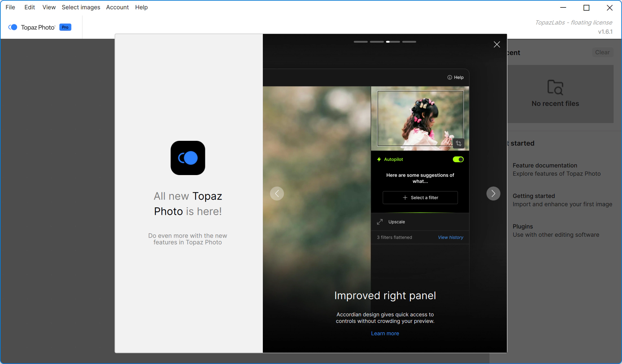This screenshot has height=364, width=622.
Task: Click the 'Do even more with the new' text
Action: (x=188, y=236)
